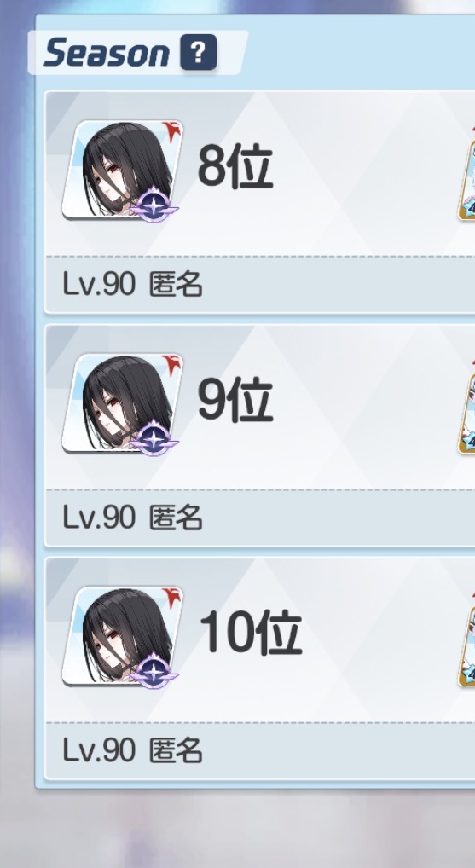Tap the red bird mark on 10位 avatar

pyautogui.click(x=172, y=599)
